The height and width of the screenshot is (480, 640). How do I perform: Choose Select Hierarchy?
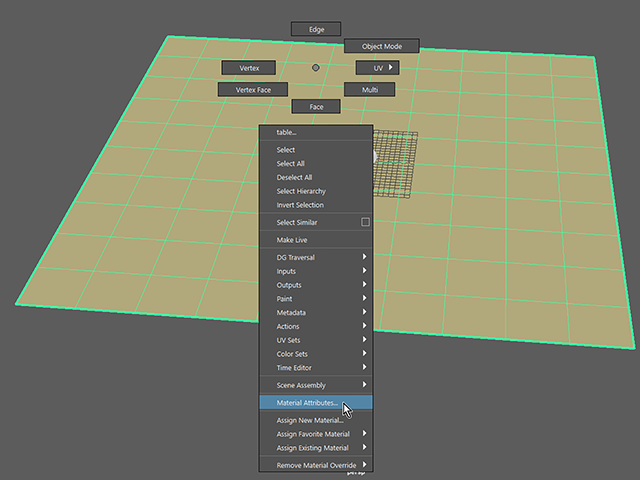pyautogui.click(x=316, y=191)
